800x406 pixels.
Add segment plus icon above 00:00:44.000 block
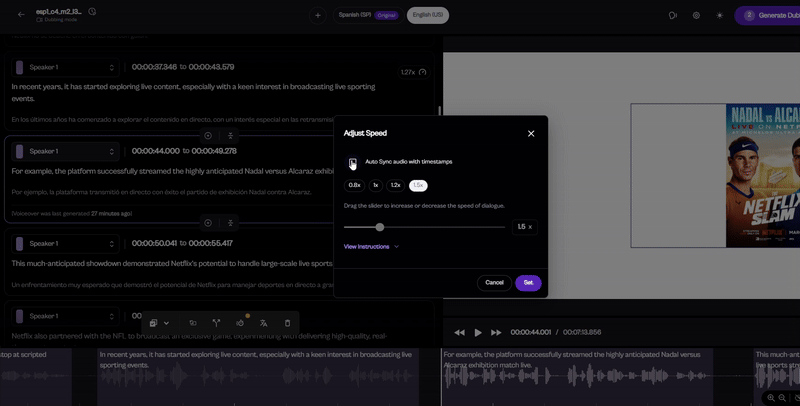click(208, 136)
